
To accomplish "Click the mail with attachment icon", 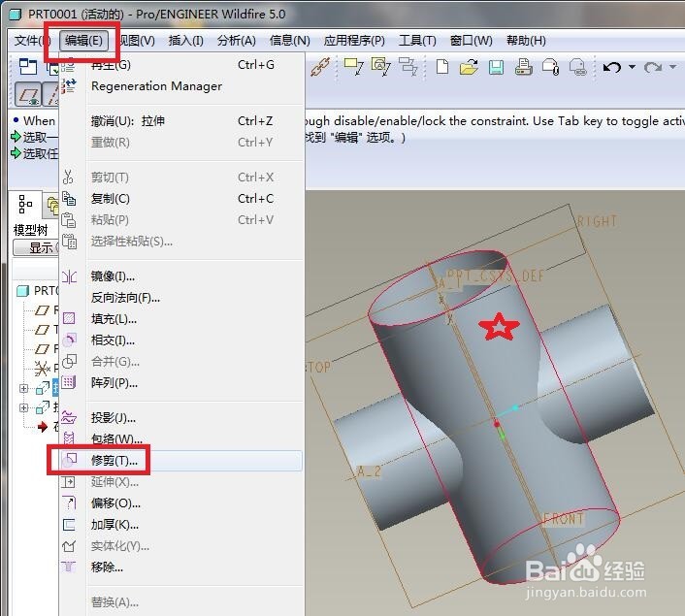I will click(550, 67).
